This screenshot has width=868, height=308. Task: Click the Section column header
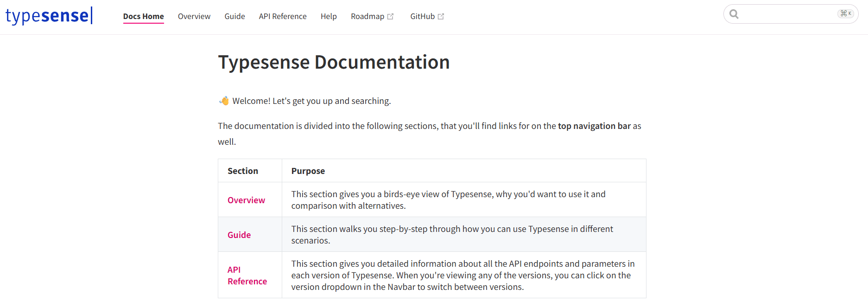(x=243, y=171)
